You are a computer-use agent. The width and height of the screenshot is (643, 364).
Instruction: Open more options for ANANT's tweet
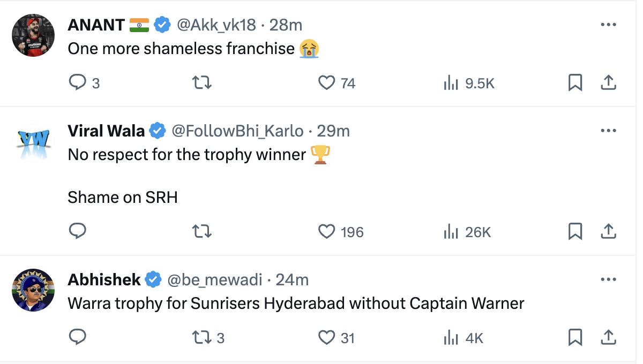coord(608,25)
